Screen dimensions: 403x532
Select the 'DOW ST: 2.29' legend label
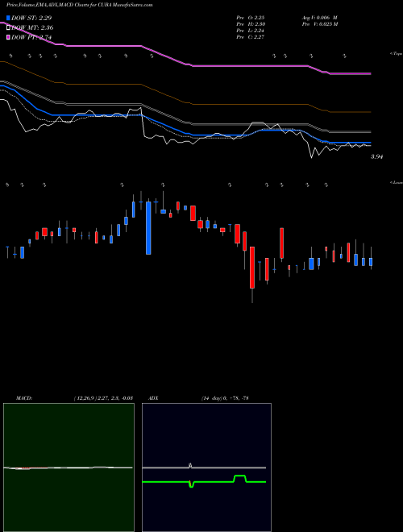click(31, 18)
